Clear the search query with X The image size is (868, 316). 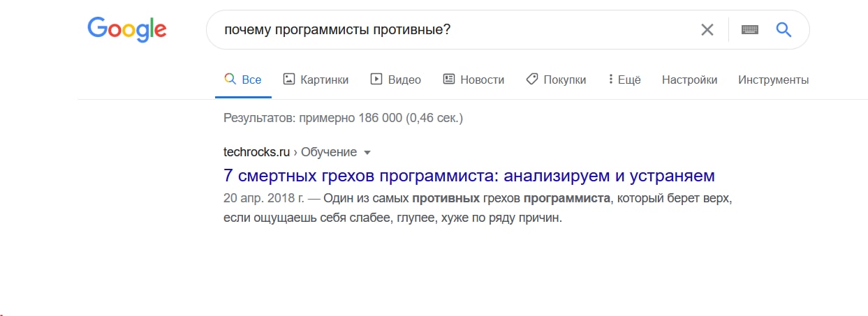(x=707, y=29)
